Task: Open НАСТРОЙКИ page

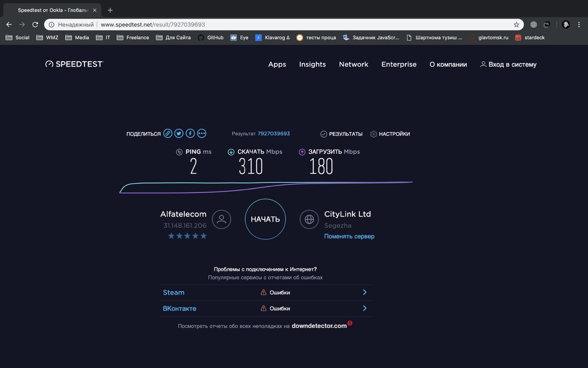Action: point(390,134)
